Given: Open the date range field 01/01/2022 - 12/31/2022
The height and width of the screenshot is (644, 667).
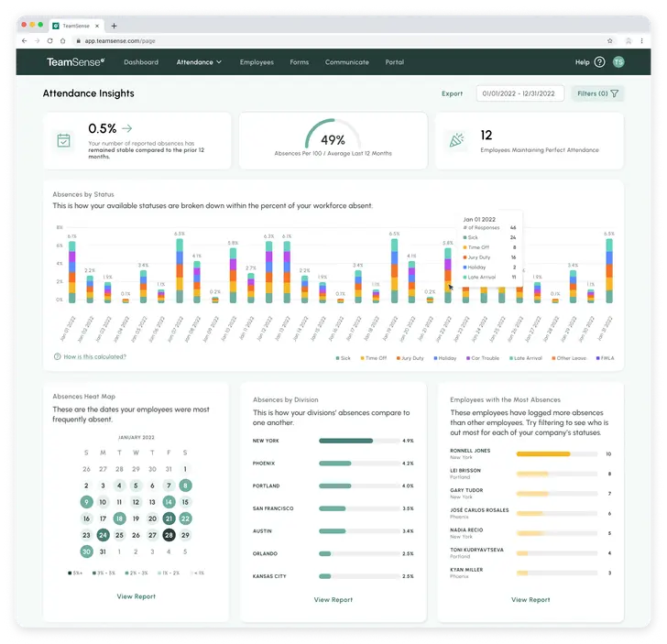Looking at the screenshot, I should point(520,93).
